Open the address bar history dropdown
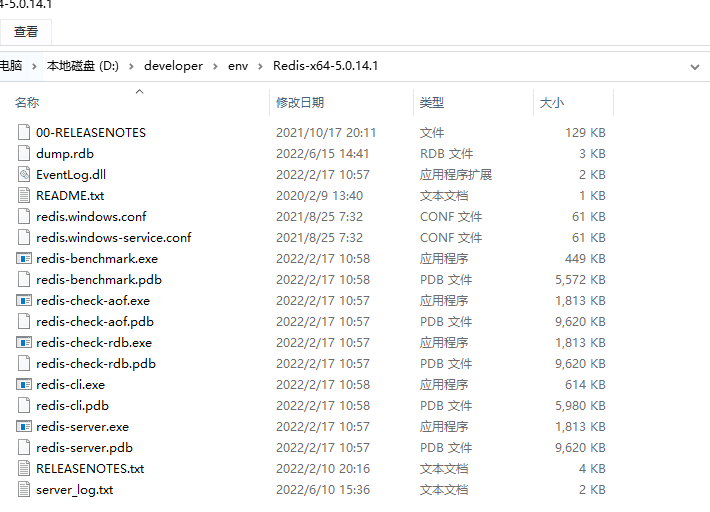 [695, 67]
